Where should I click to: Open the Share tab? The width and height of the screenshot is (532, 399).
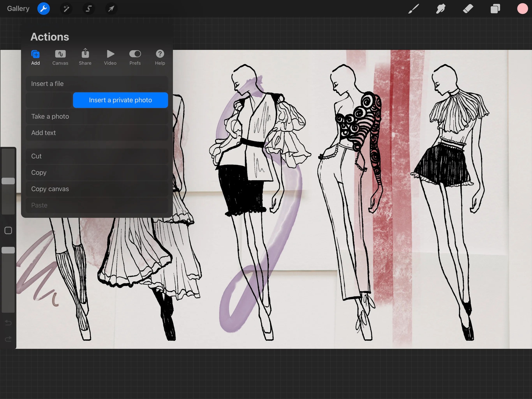[85, 57]
